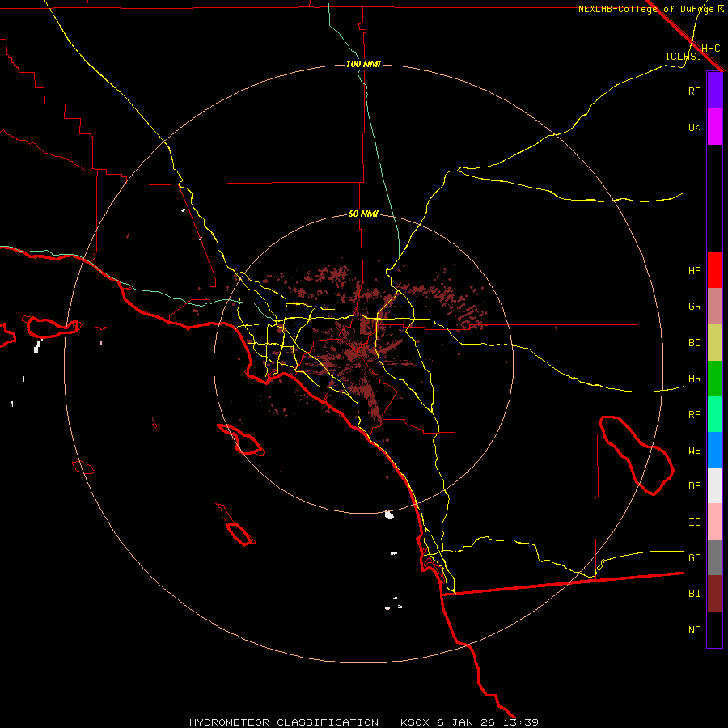Image resolution: width=728 pixels, height=728 pixels.
Task: Click the 100 NMI range ring label
Action: 363,64
